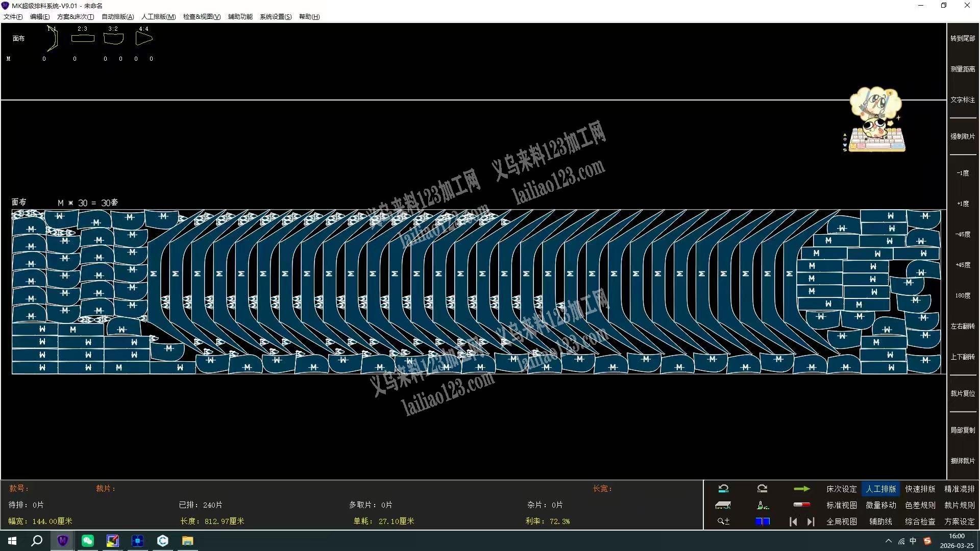Click the 长度: 812.97厘米 status value
This screenshot has width=980, height=551.
(212, 521)
